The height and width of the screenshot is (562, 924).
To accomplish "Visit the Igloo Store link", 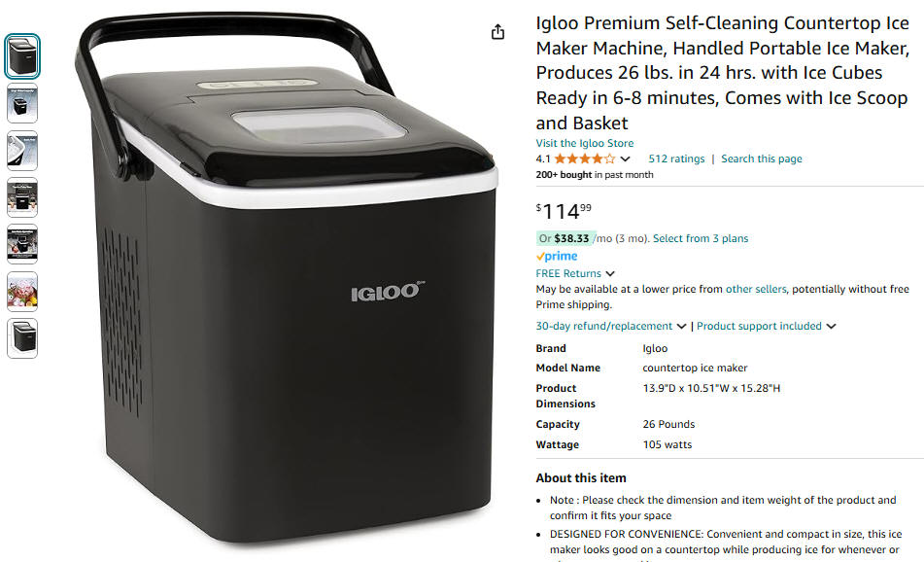I will tap(585, 143).
